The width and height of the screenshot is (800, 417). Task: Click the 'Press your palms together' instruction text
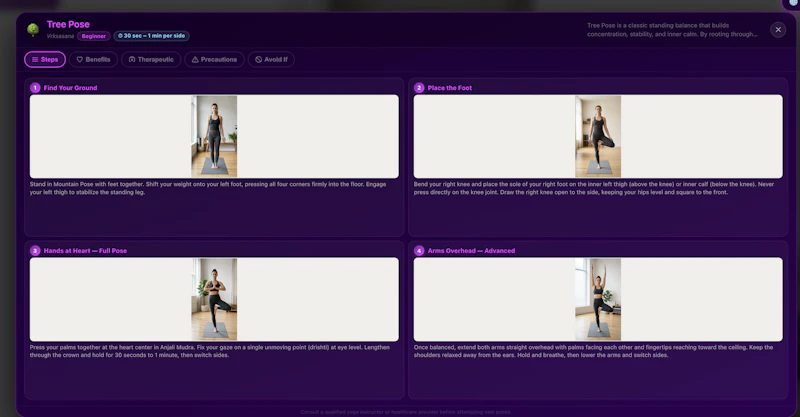(x=210, y=351)
